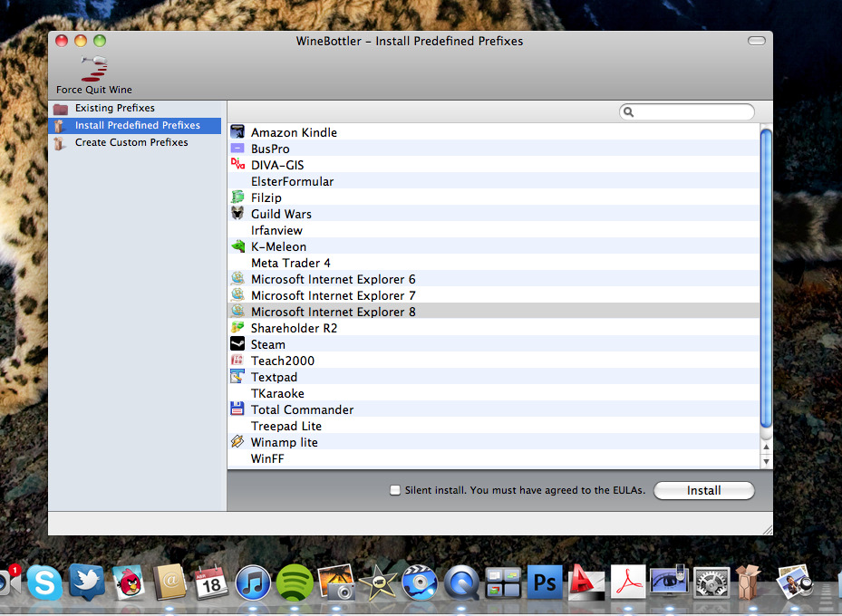Choose Treepad Lite from the list
The width and height of the screenshot is (842, 616).
[x=286, y=426]
